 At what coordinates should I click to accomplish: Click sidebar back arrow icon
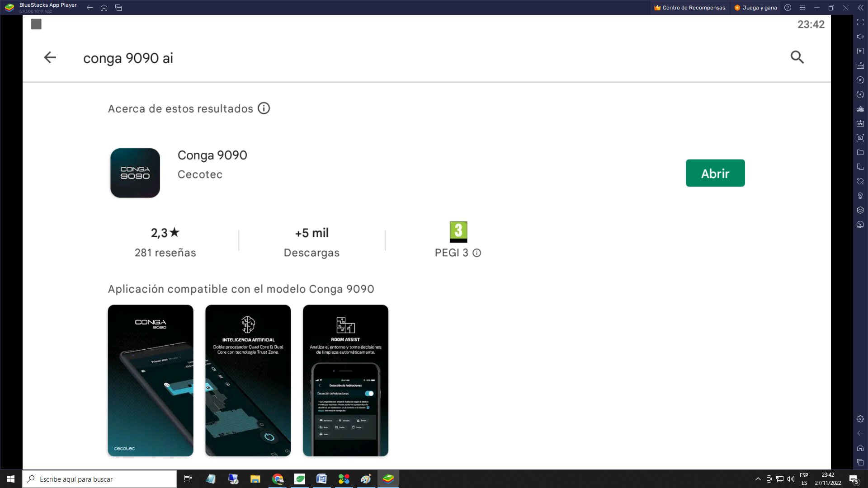pos(860,433)
